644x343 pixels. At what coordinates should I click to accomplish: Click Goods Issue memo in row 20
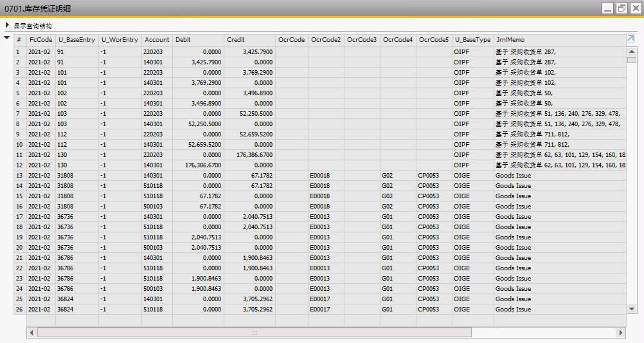click(513, 247)
